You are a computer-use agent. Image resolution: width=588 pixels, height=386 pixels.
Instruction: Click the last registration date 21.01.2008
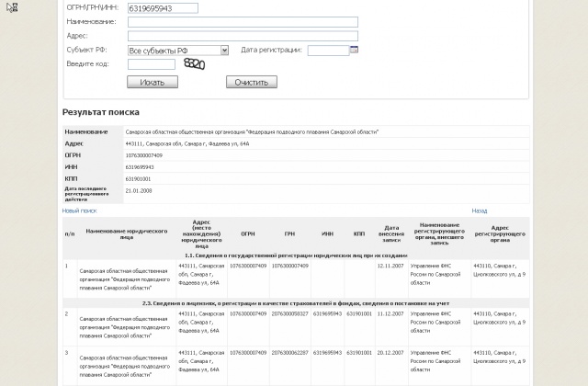coord(139,190)
